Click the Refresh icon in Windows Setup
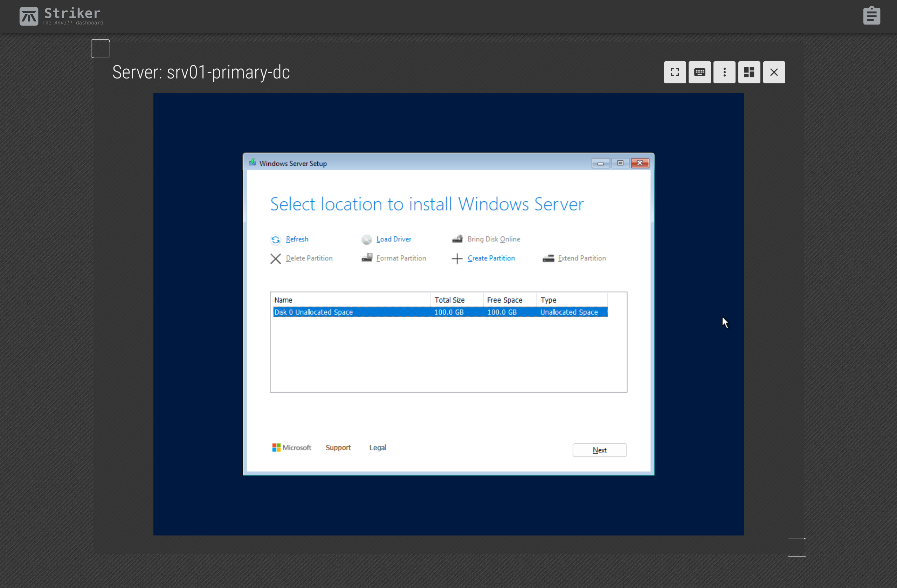Image resolution: width=897 pixels, height=588 pixels. (x=276, y=240)
